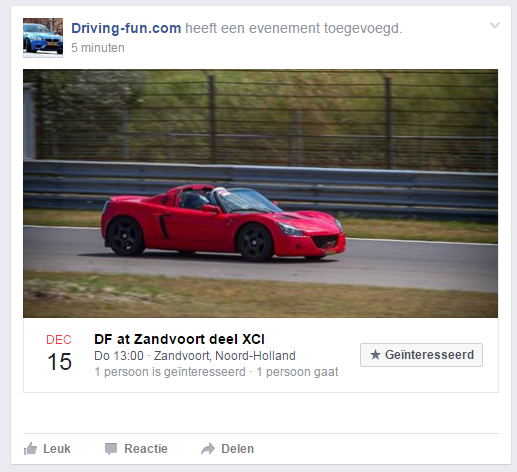Click the event time Do 13:00
The image size is (517, 472).
tap(119, 356)
